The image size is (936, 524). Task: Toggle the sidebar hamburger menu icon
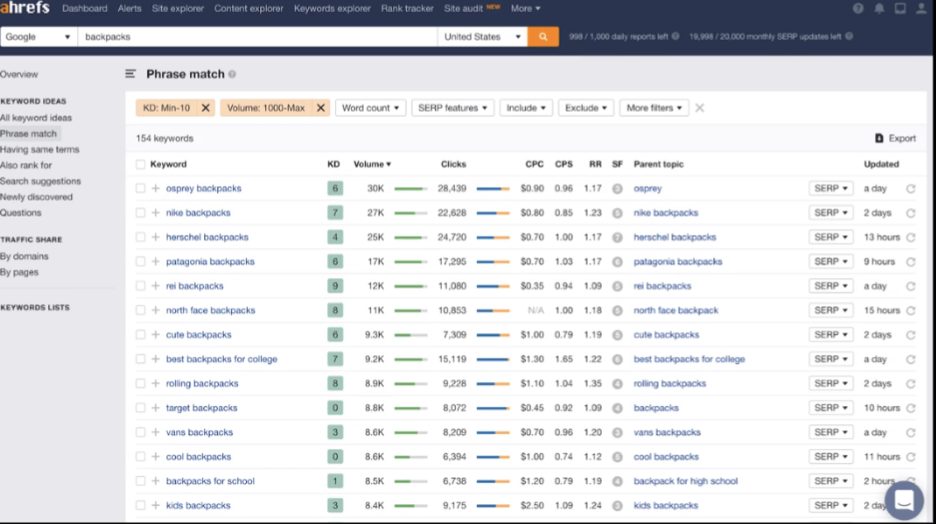tap(130, 74)
